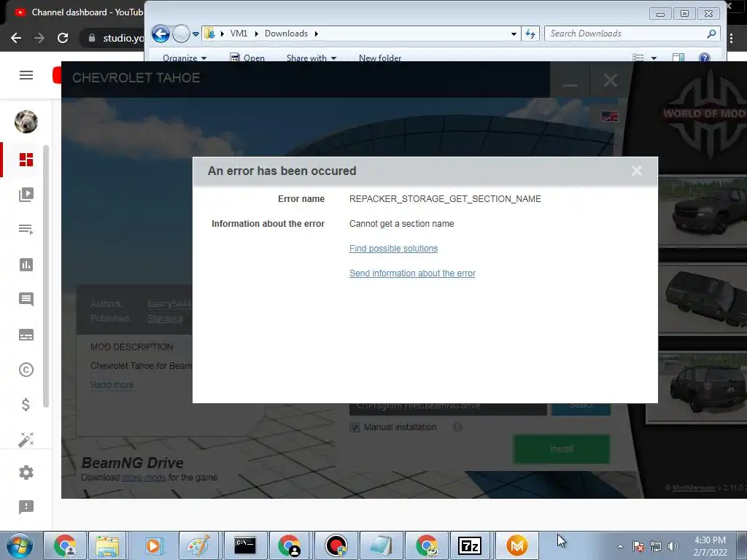Screen dimensions: 747x560
Task: Expand arrow after Downloads in address bar
Action: coord(317,34)
